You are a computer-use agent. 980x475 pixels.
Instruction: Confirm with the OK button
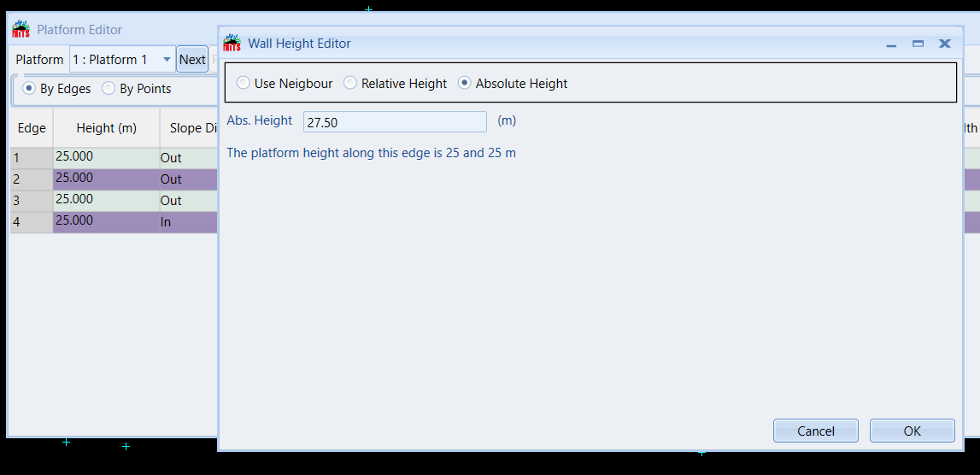click(x=912, y=431)
